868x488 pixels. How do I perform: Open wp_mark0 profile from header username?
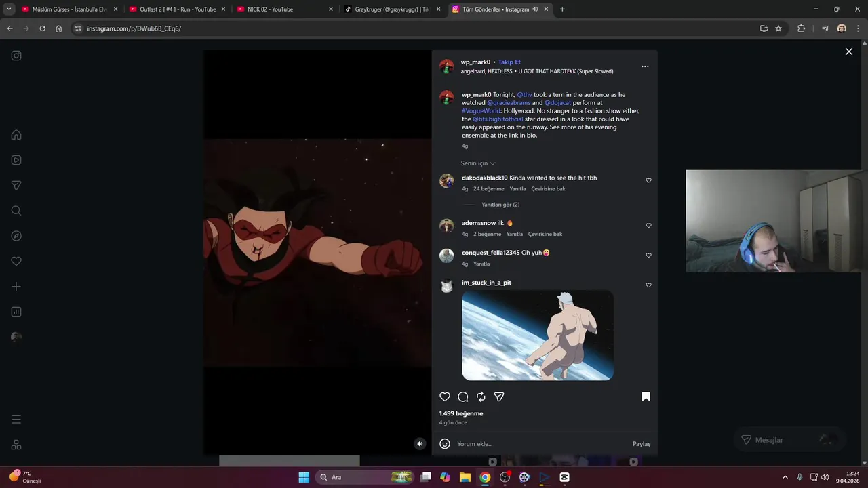475,62
